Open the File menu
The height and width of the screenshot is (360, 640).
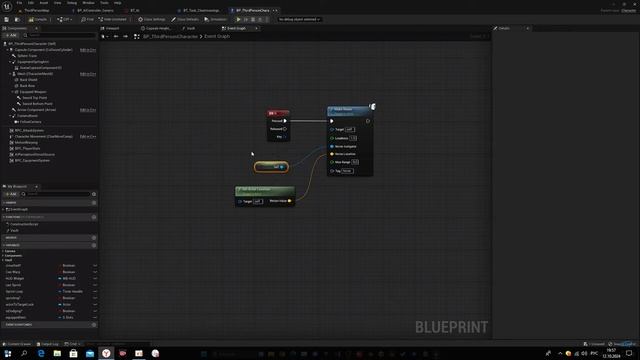coord(19,2)
